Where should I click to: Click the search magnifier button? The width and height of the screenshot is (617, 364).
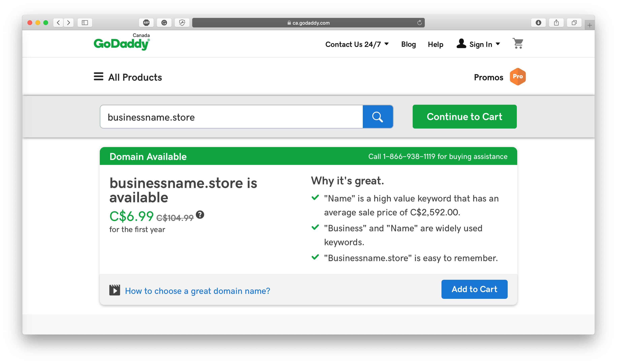tap(378, 117)
